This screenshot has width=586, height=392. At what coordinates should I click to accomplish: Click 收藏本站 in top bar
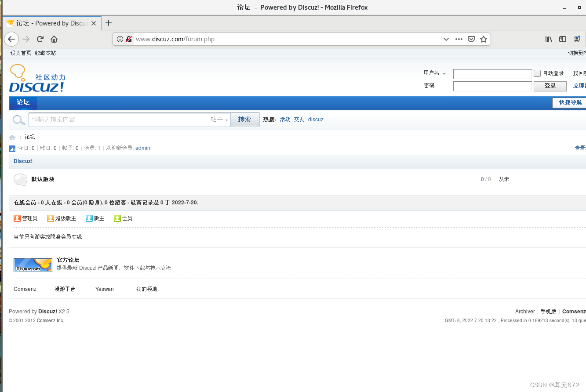(45, 53)
